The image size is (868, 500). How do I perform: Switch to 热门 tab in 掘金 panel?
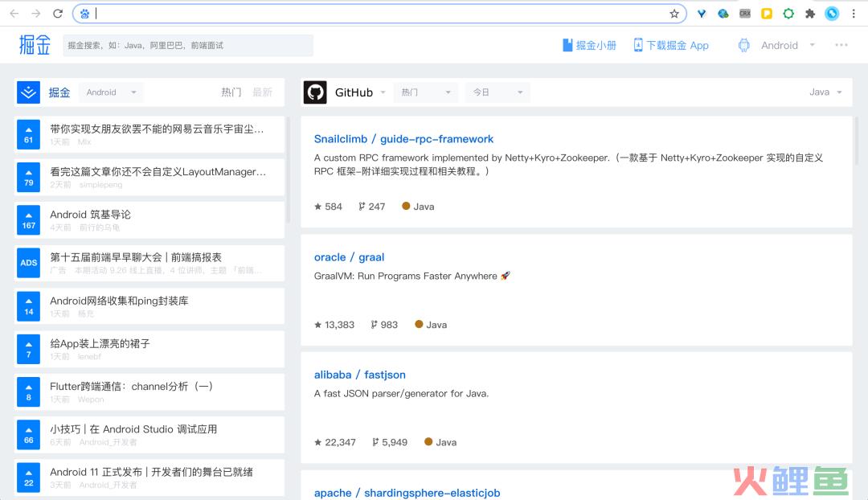231,92
